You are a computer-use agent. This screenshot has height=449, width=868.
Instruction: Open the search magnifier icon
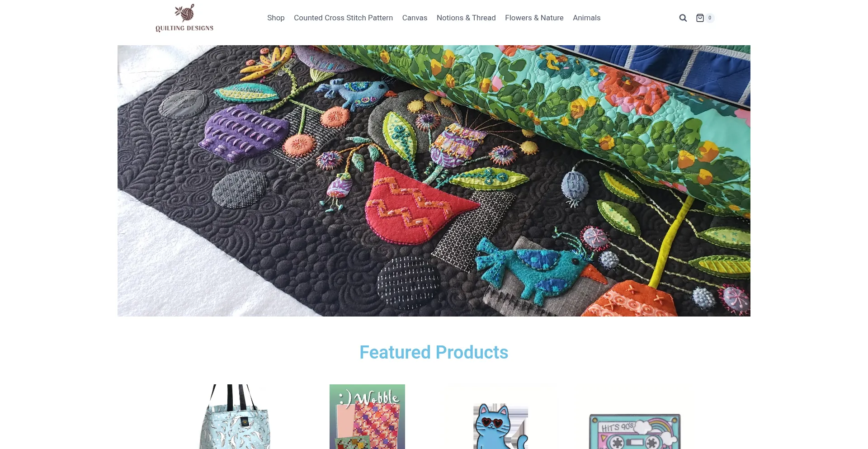(x=683, y=18)
